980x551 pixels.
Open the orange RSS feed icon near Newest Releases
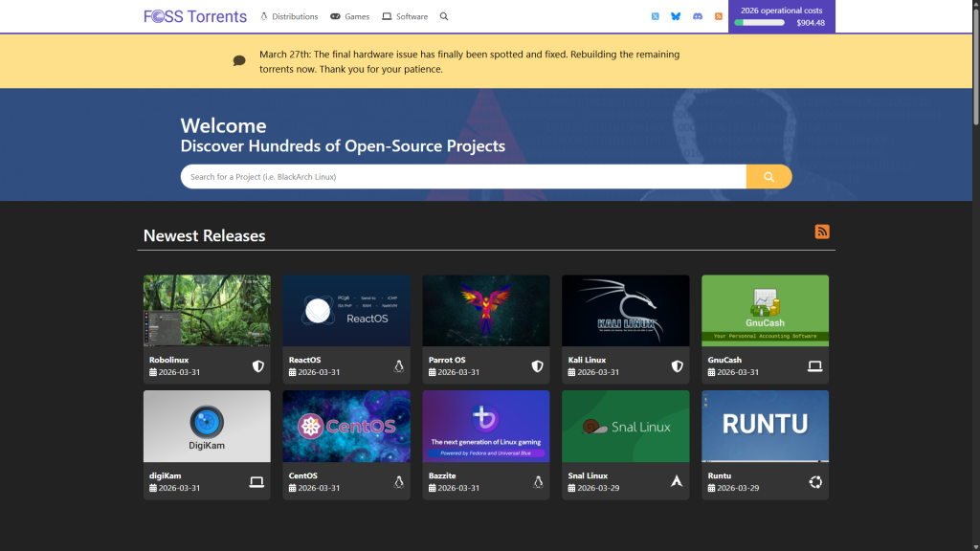(x=822, y=231)
